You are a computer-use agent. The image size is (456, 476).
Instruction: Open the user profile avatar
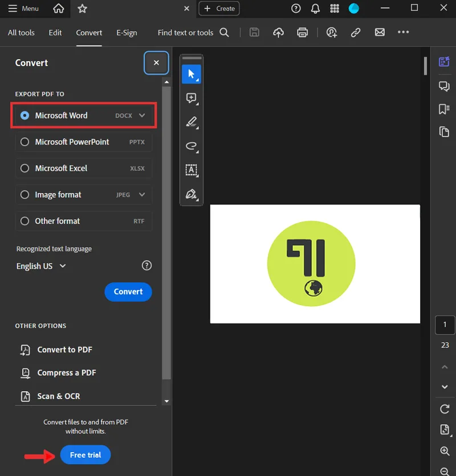353,9
